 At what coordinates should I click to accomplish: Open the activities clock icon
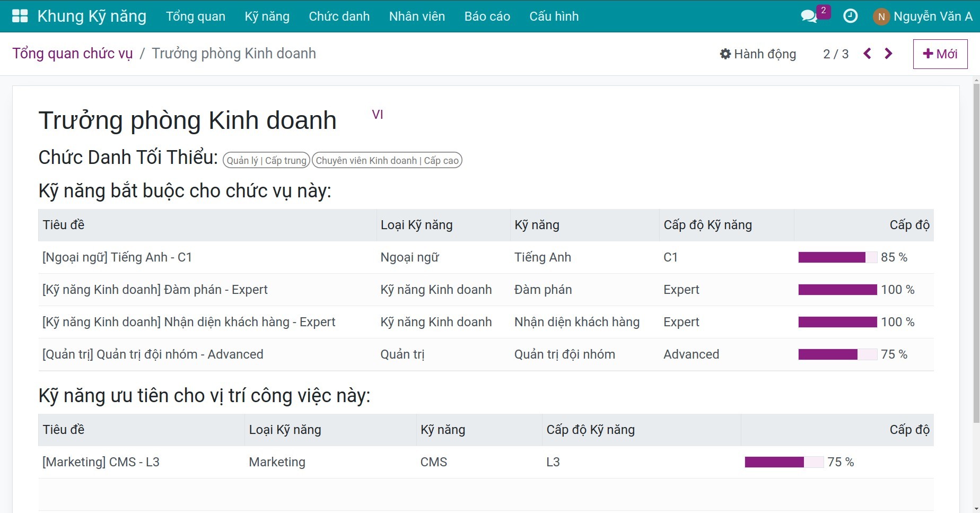[850, 16]
